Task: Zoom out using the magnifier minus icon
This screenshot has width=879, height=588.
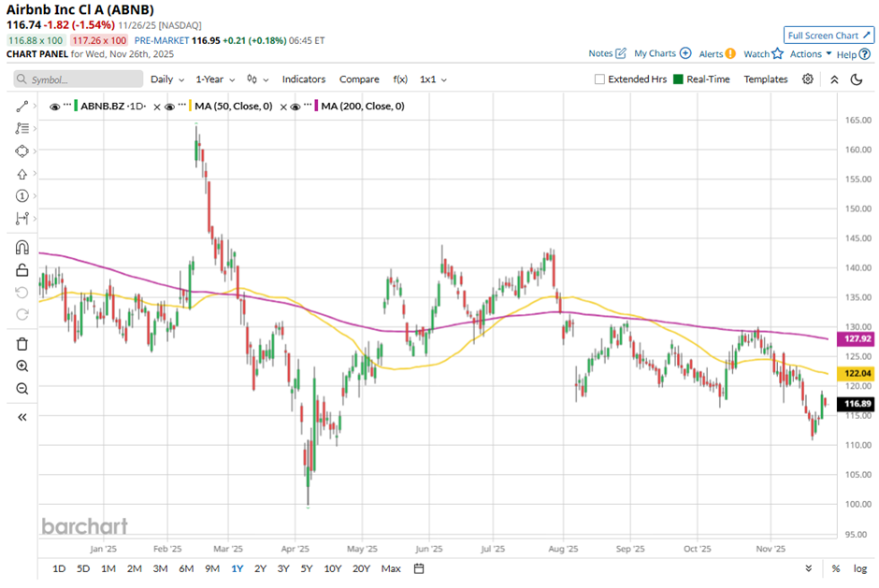Action: (x=22, y=389)
